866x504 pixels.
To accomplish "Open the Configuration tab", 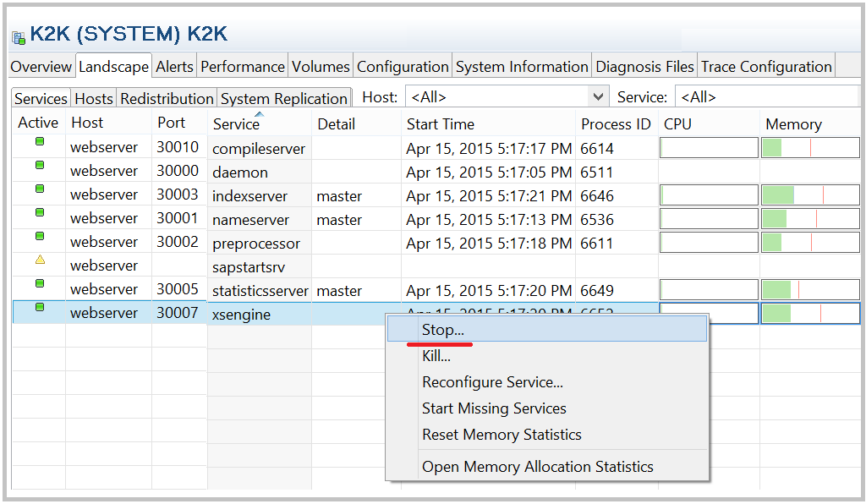I will pyautogui.click(x=403, y=67).
